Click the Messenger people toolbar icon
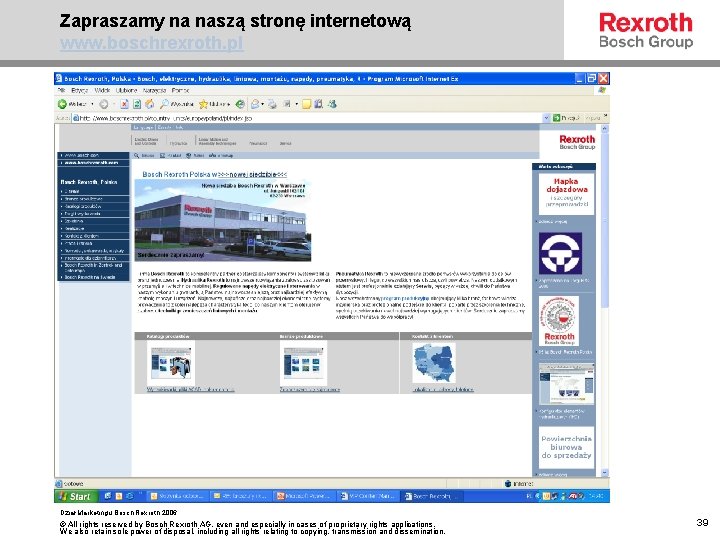The height and width of the screenshot is (540, 720). click(x=332, y=104)
